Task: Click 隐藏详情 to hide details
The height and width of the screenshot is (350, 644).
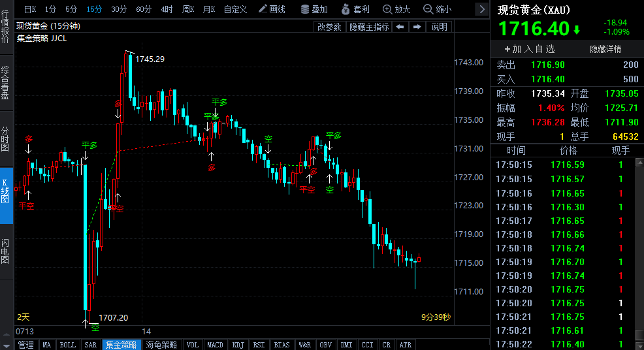Action: pyautogui.click(x=605, y=49)
